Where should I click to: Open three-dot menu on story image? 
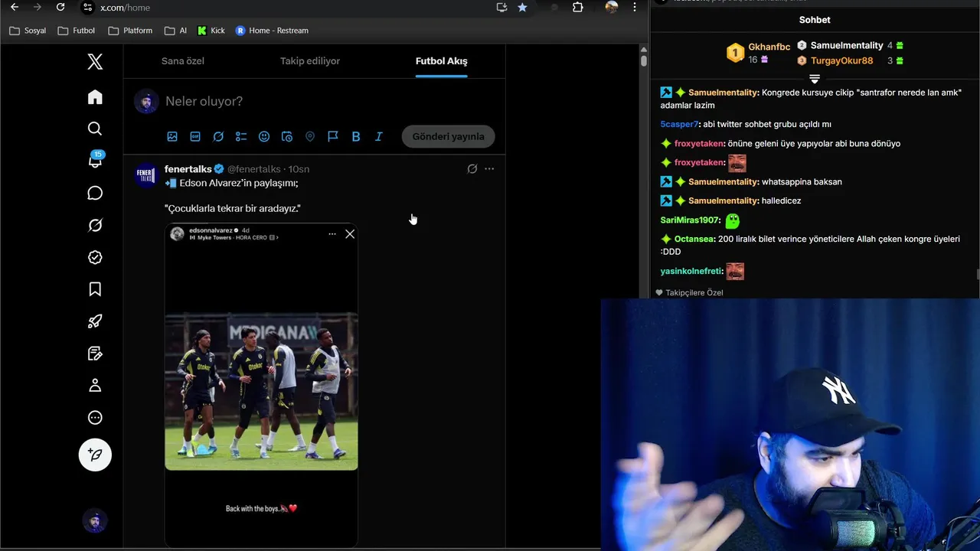coord(332,234)
